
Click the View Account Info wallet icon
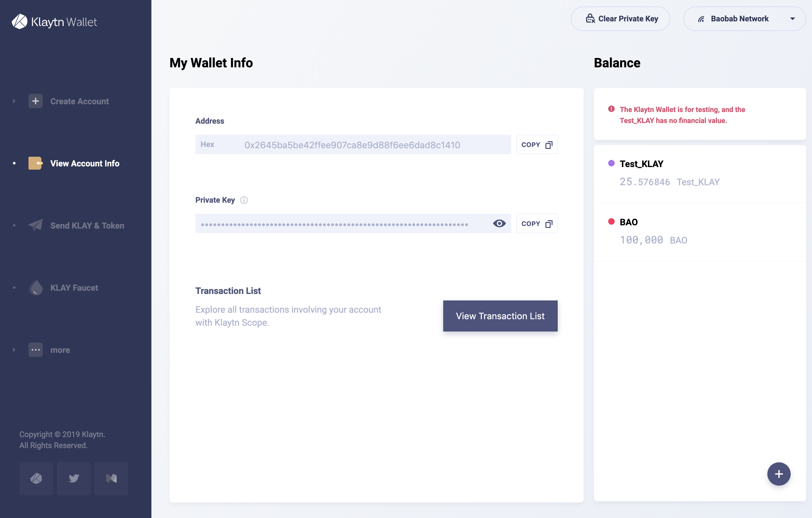coord(35,163)
